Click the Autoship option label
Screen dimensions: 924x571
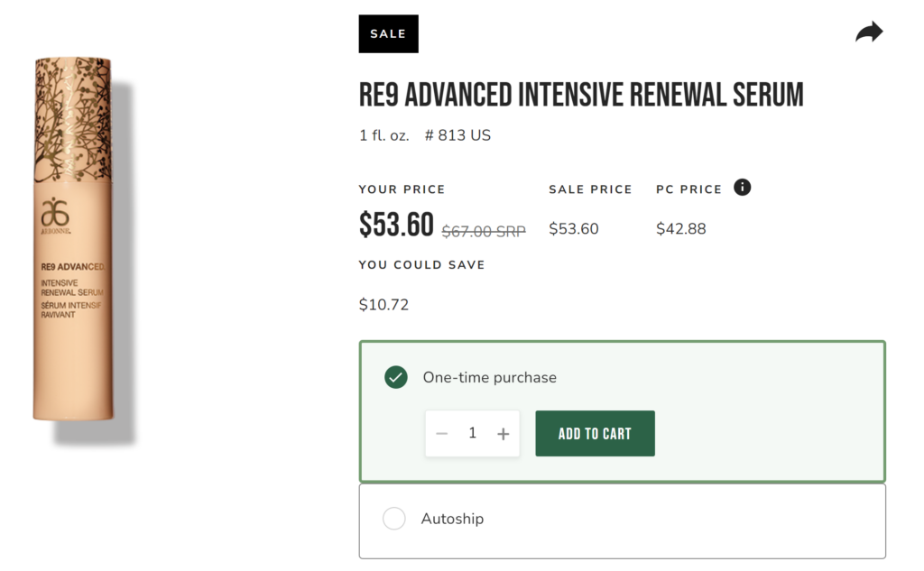pyautogui.click(x=453, y=519)
